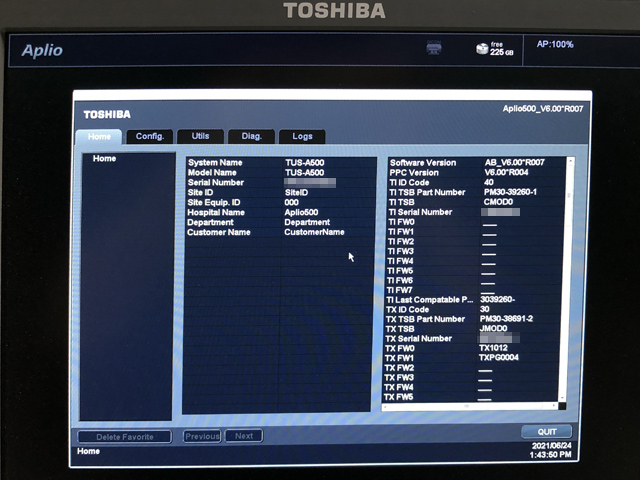Select the Site ID row
640x480 pixels.
[x=280, y=192]
